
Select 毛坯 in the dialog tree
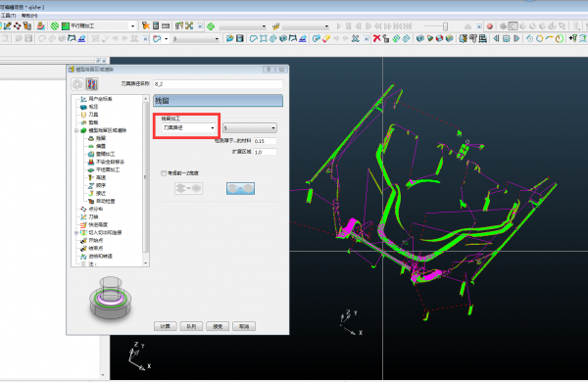(93, 107)
